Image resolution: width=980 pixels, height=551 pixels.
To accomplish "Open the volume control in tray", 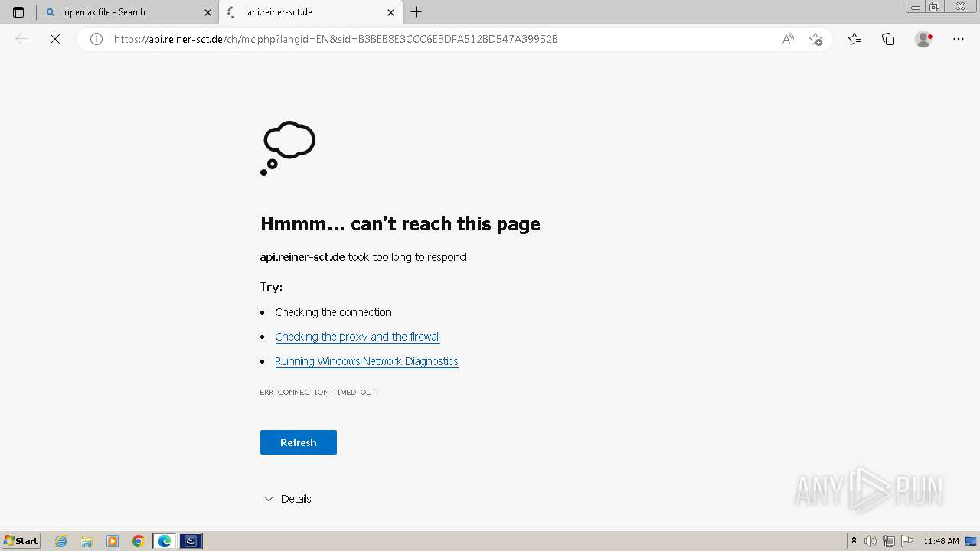I will pyautogui.click(x=871, y=541).
